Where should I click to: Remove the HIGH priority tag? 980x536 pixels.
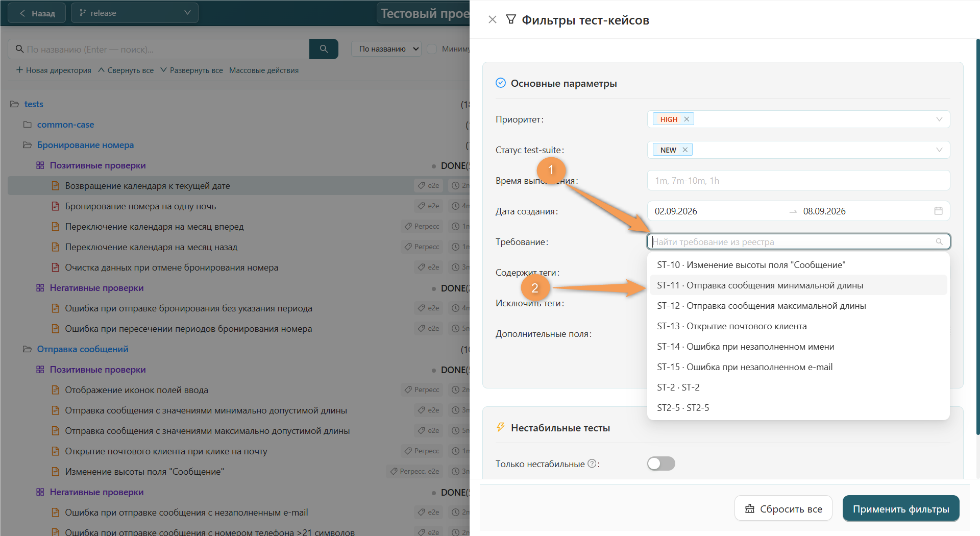687,119
